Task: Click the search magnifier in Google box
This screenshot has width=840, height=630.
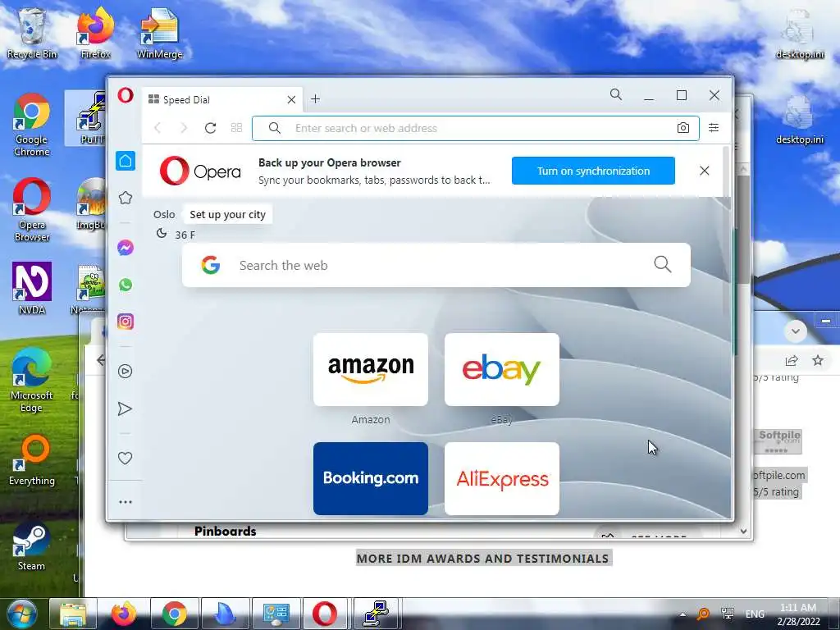Action: (x=663, y=264)
